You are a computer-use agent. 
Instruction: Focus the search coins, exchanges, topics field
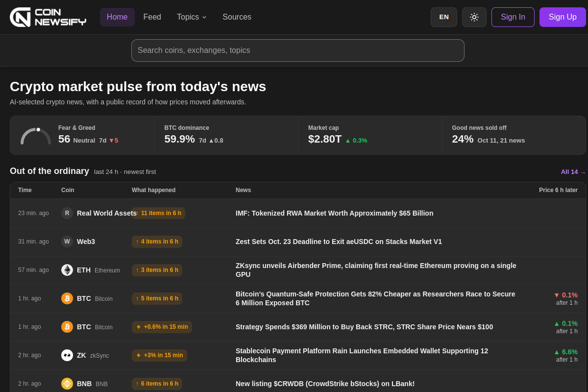(x=298, y=50)
